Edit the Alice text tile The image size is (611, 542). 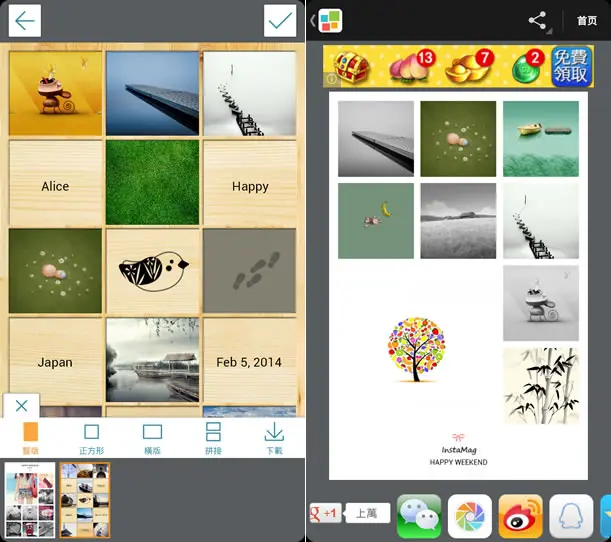(55, 184)
